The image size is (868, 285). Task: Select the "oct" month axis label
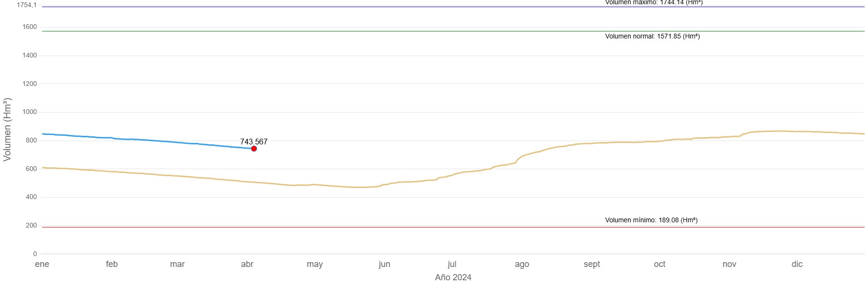[659, 264]
